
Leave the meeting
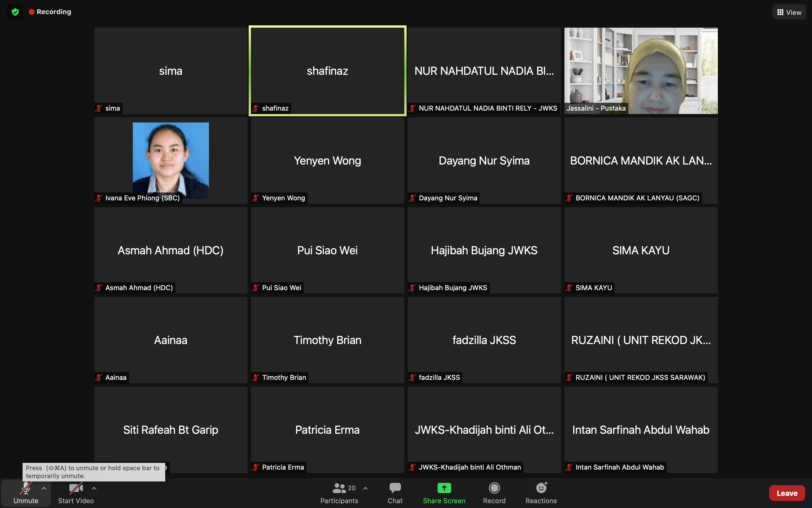coord(787,493)
